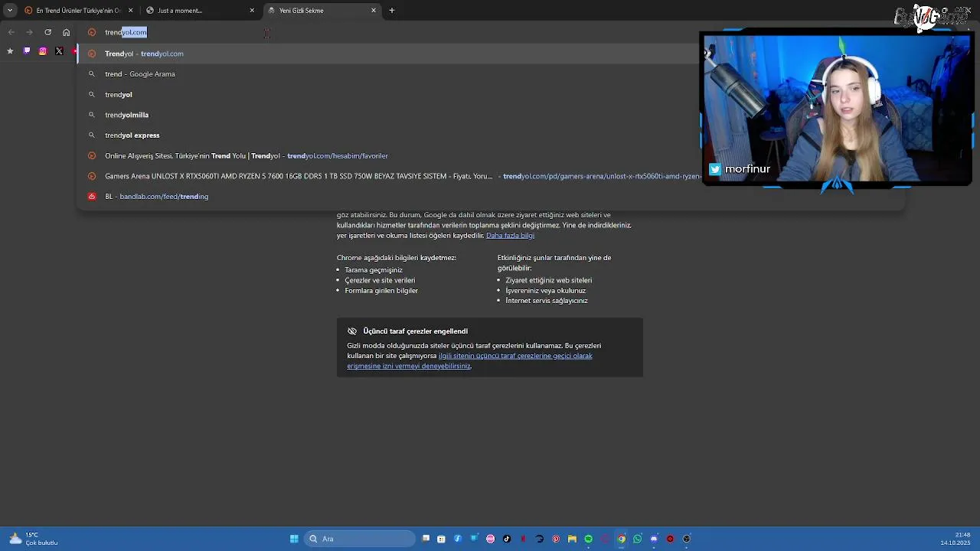The height and width of the screenshot is (551, 980).
Task: Switch to the En Trend Ürünler tab
Action: 79,11
